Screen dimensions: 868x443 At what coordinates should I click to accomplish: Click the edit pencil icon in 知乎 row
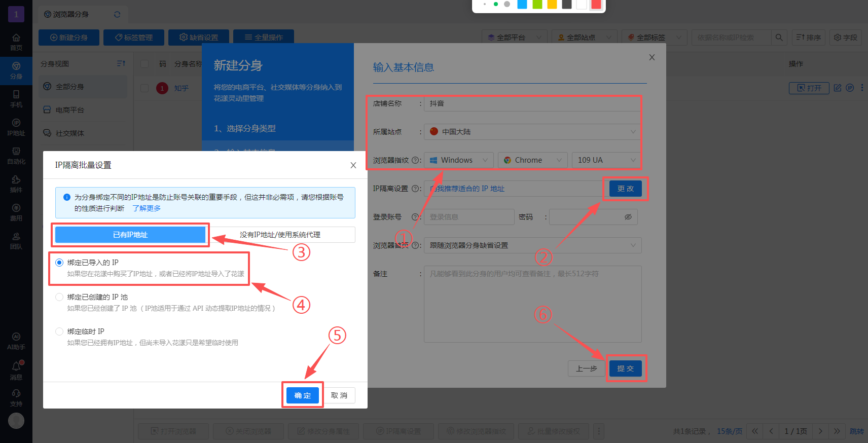pyautogui.click(x=838, y=88)
